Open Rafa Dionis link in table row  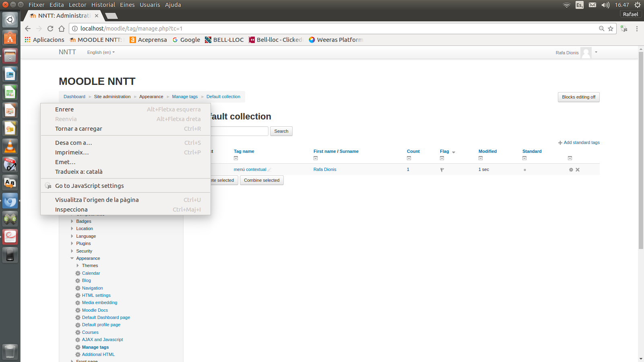pyautogui.click(x=325, y=170)
